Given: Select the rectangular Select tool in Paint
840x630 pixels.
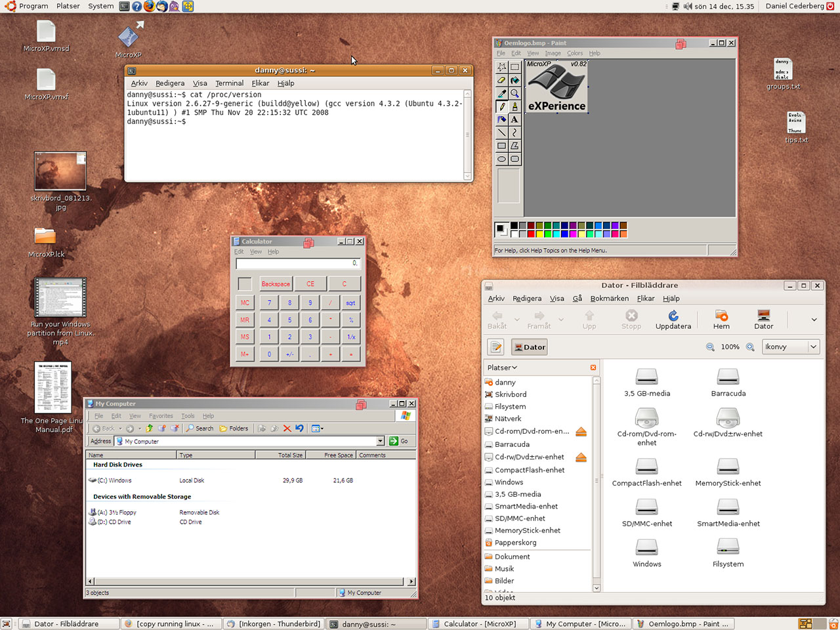Looking at the screenshot, I should point(514,67).
